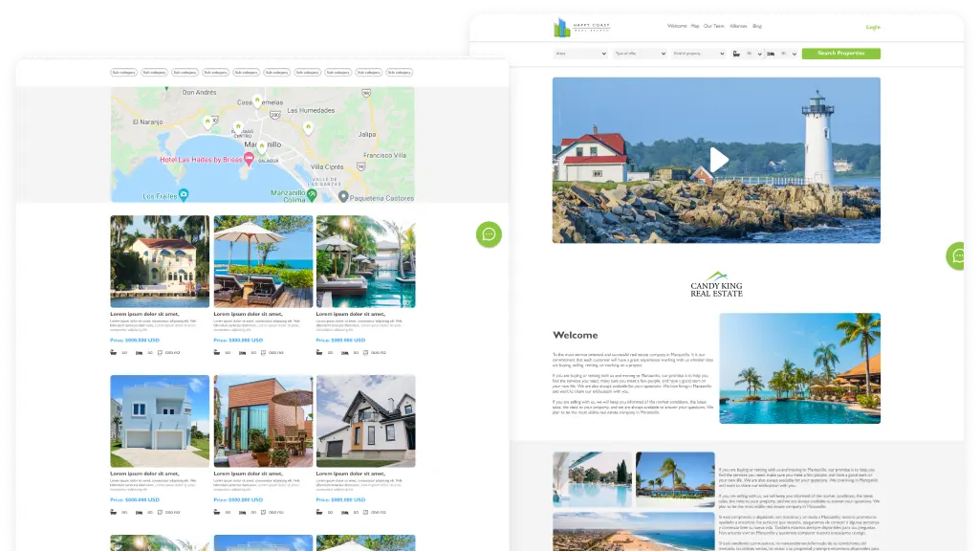Open the beach umbrella loungers photo
The image size is (980, 552).
pyautogui.click(x=263, y=261)
